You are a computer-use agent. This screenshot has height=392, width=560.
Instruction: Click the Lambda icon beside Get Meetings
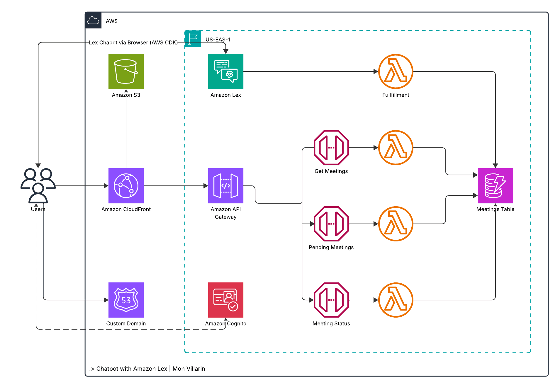coord(396,147)
